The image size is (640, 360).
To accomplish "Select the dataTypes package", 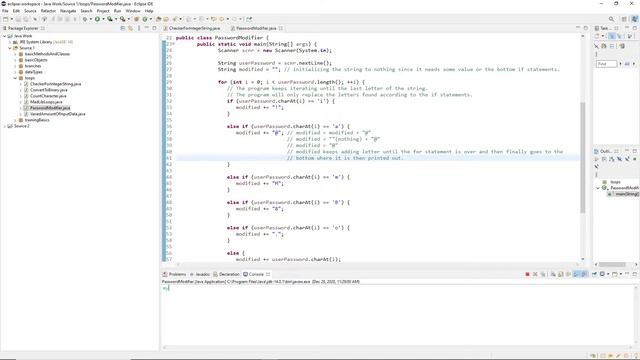I will 33,72.
